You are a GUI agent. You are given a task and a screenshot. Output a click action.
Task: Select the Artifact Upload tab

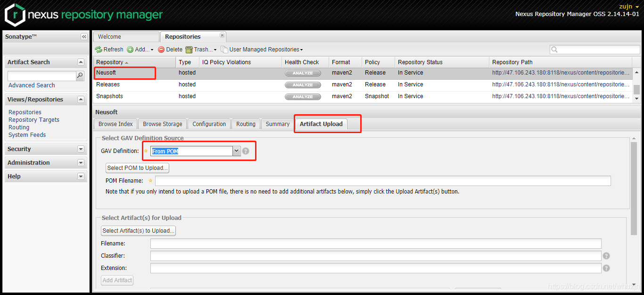tap(321, 124)
